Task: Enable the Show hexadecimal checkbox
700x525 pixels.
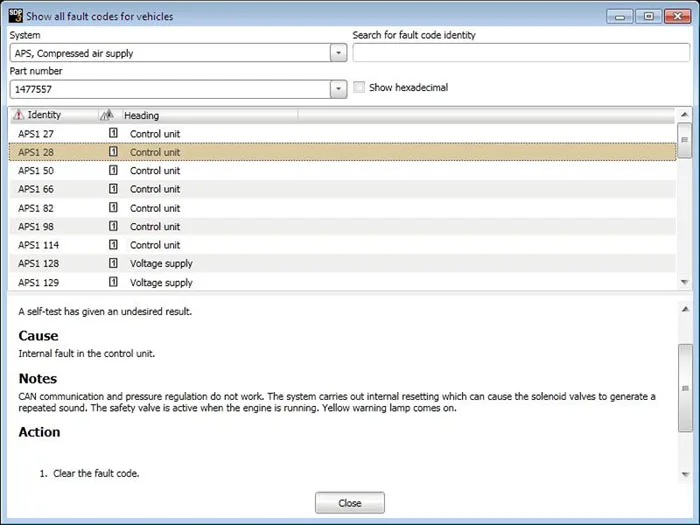Action: (x=359, y=87)
